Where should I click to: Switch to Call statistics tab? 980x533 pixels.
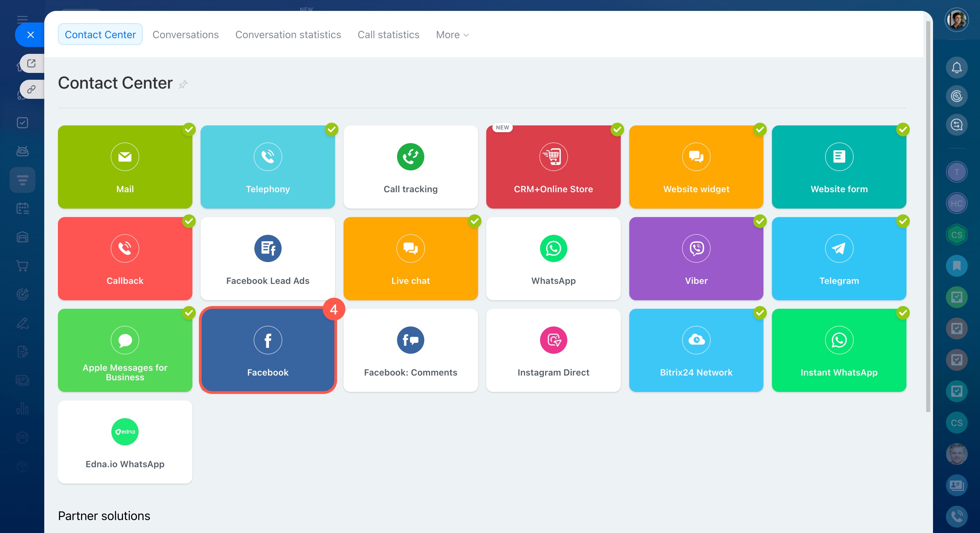(x=388, y=35)
